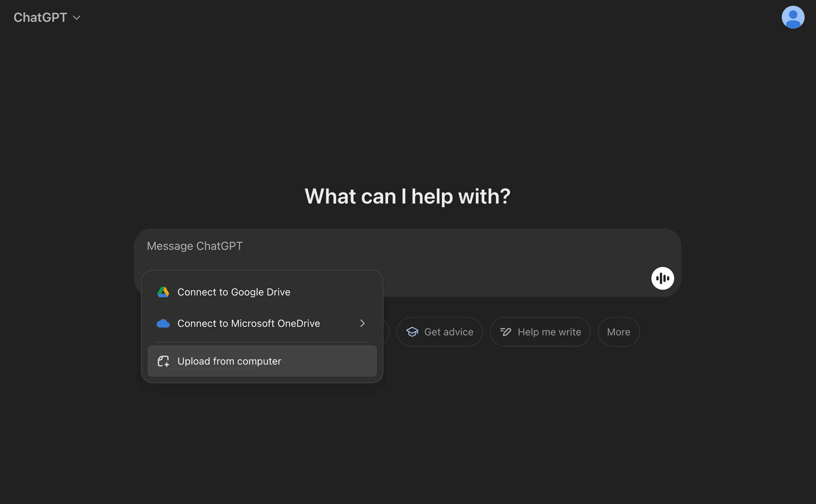
Task: Click the graduation cap icon
Action: (x=412, y=332)
